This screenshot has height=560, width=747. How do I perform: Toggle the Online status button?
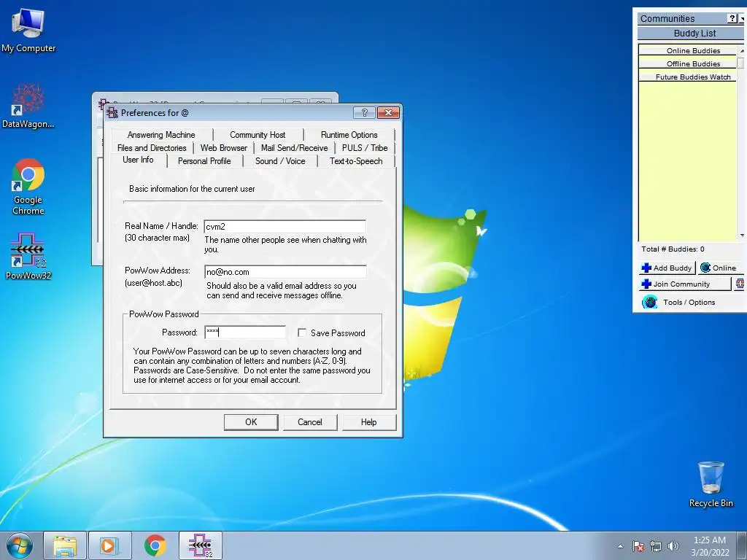[720, 268]
